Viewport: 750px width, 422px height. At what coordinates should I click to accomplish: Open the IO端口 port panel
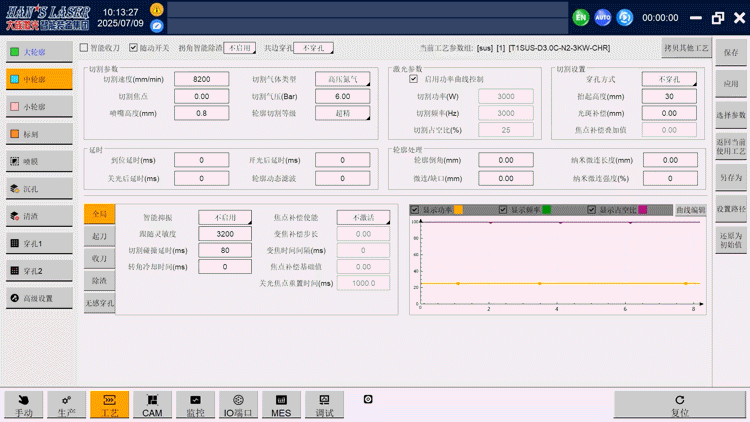click(238, 404)
